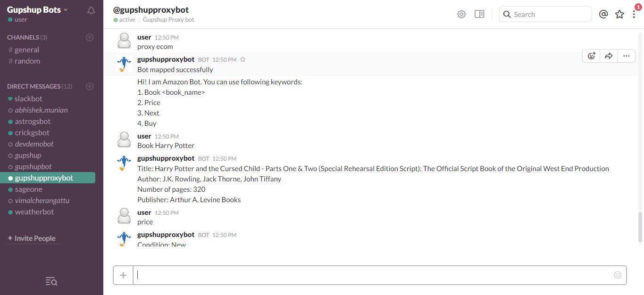Screen dimensions: 644x295
Task: Toggle the emoji picker in the message box
Action: tap(618, 275)
